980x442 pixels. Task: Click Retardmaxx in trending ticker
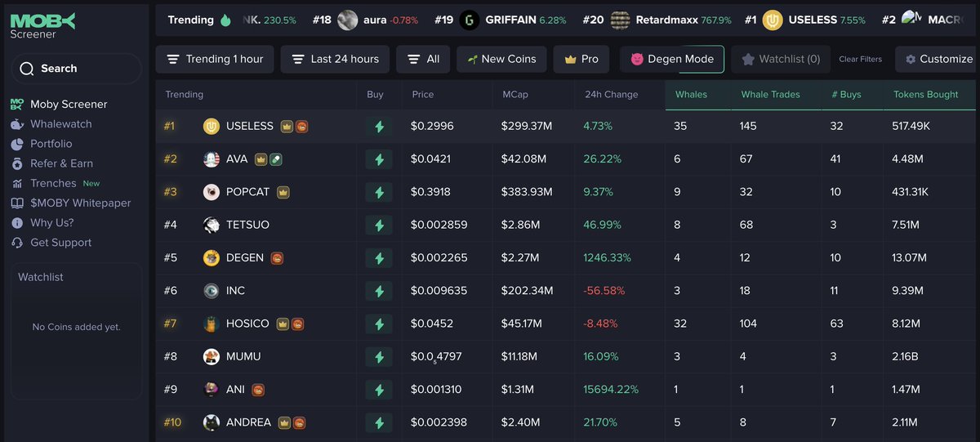point(666,20)
